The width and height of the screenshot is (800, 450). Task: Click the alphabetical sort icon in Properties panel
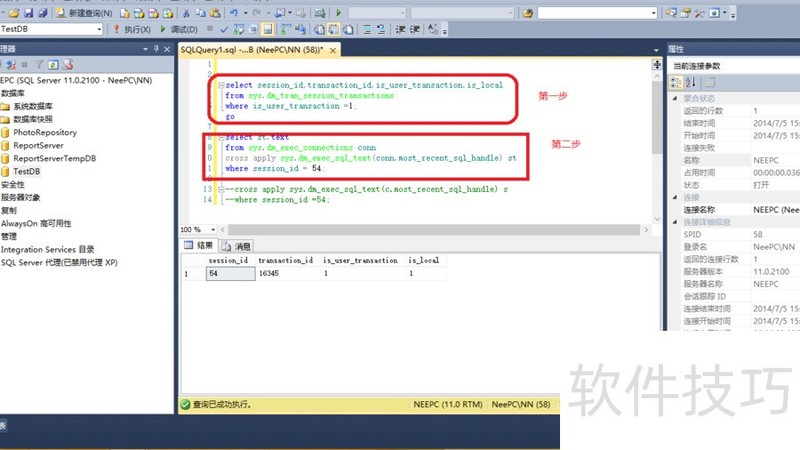coord(690,82)
